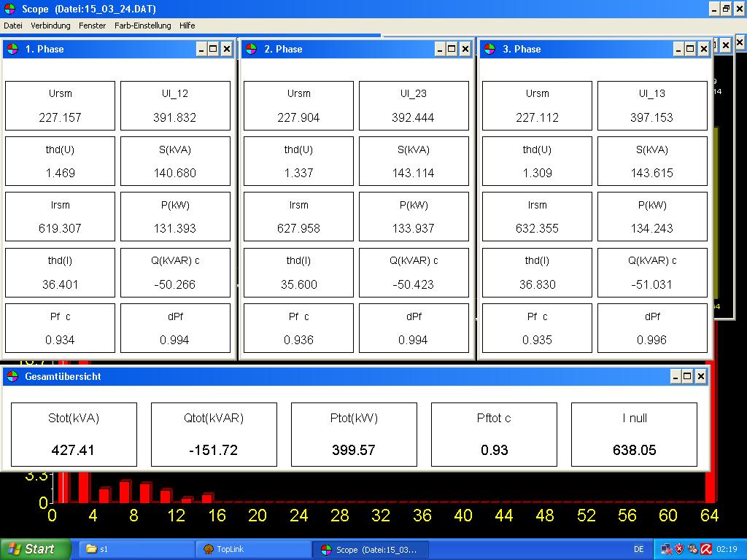This screenshot has height=560, width=747.
Task: Minimize the 1. Phase window
Action: (x=201, y=49)
